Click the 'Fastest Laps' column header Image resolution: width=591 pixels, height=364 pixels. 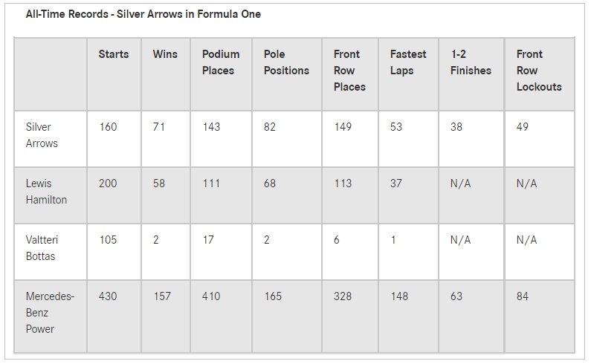408,62
